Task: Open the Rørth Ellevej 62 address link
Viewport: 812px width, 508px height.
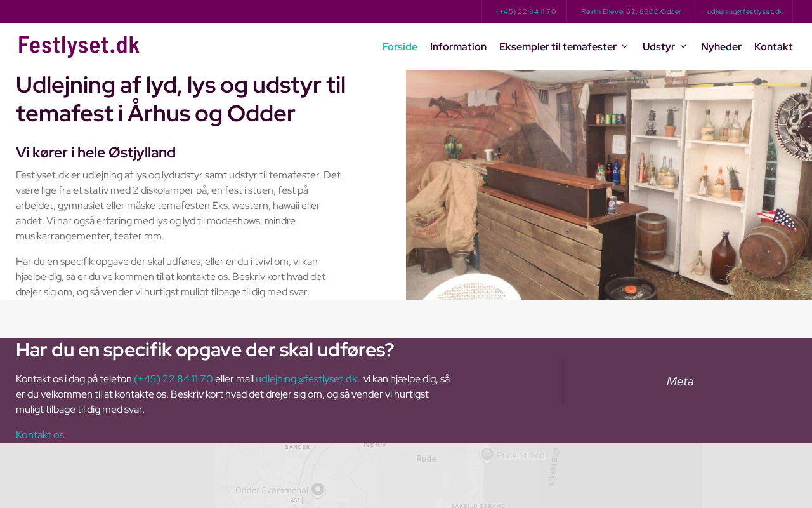Action: tap(631, 11)
